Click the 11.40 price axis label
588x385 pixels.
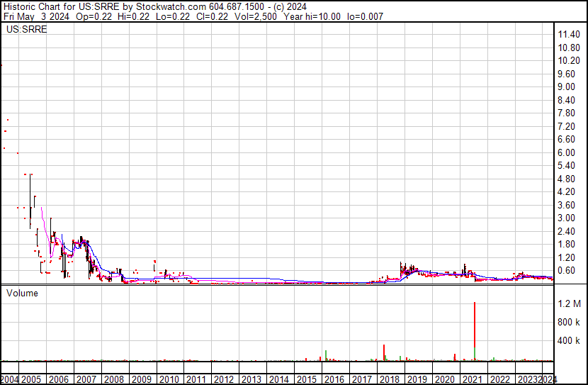pyautogui.click(x=569, y=34)
